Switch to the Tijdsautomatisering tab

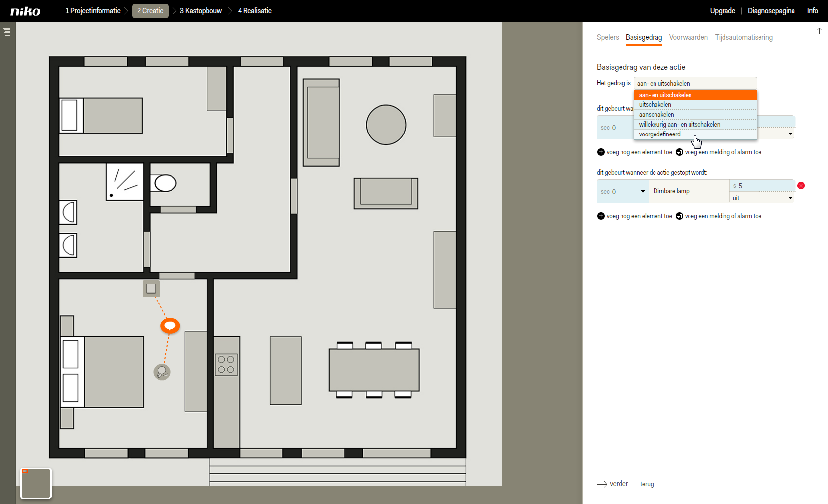pyautogui.click(x=744, y=37)
